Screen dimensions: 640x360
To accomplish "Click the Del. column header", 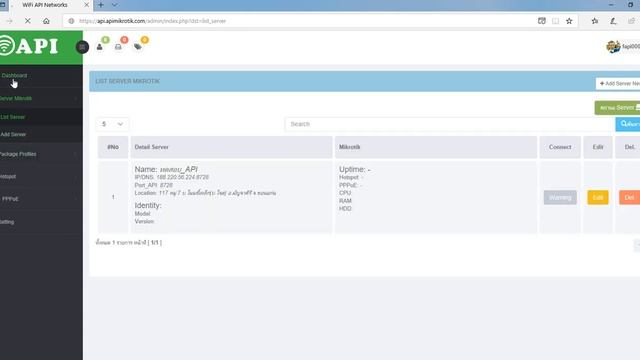I will tap(629, 147).
